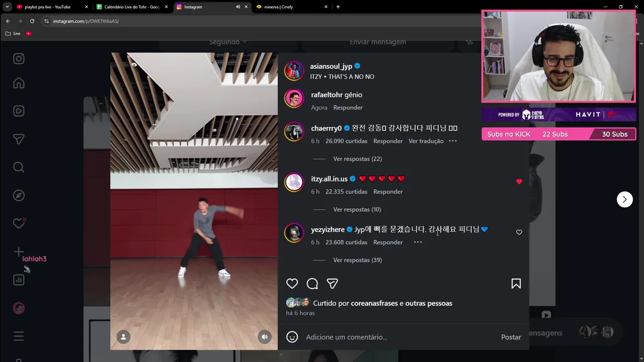Screen dimensions: 644x362
Task: Switch to minerva Cinefy tab
Action: (x=292, y=7)
